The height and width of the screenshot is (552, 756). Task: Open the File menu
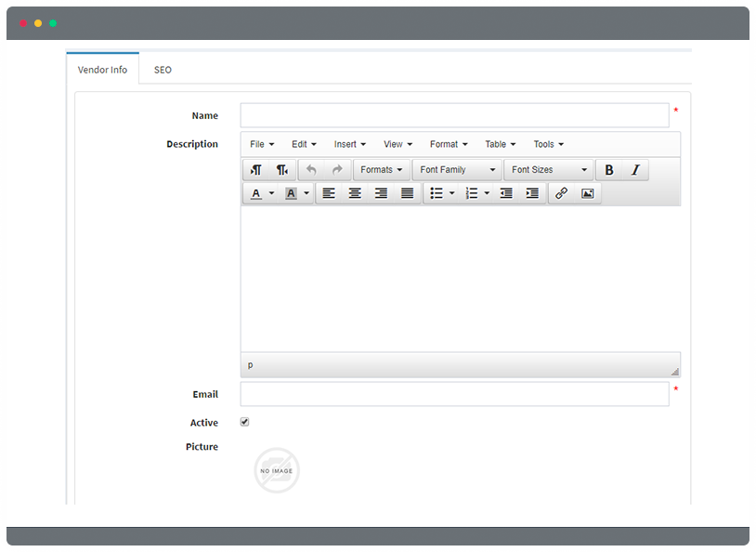pyautogui.click(x=262, y=144)
